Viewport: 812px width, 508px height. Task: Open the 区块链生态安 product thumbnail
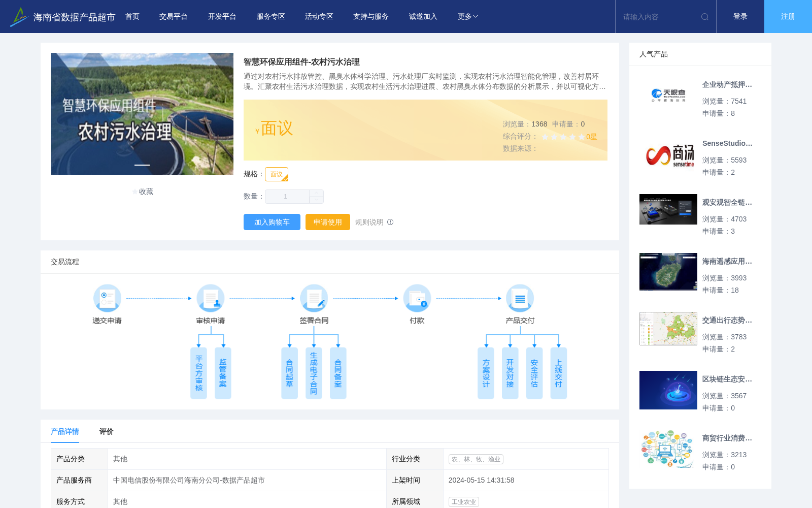pos(668,390)
